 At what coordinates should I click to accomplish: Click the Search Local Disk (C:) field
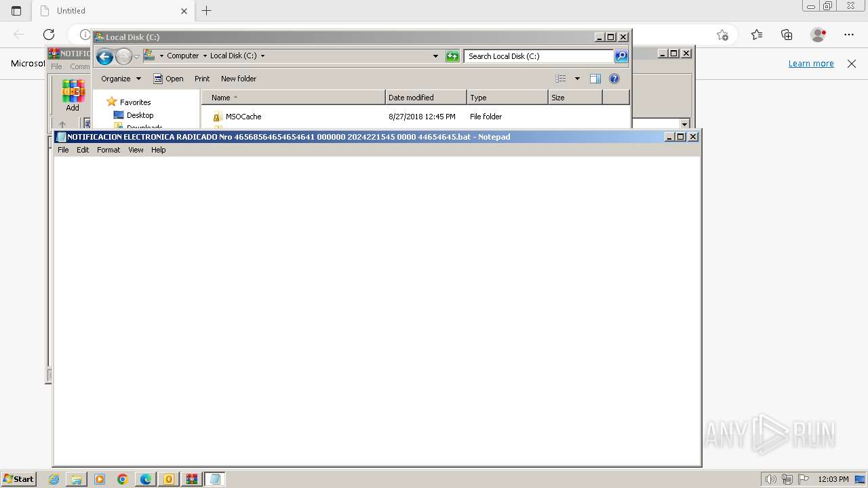pyautogui.click(x=539, y=56)
